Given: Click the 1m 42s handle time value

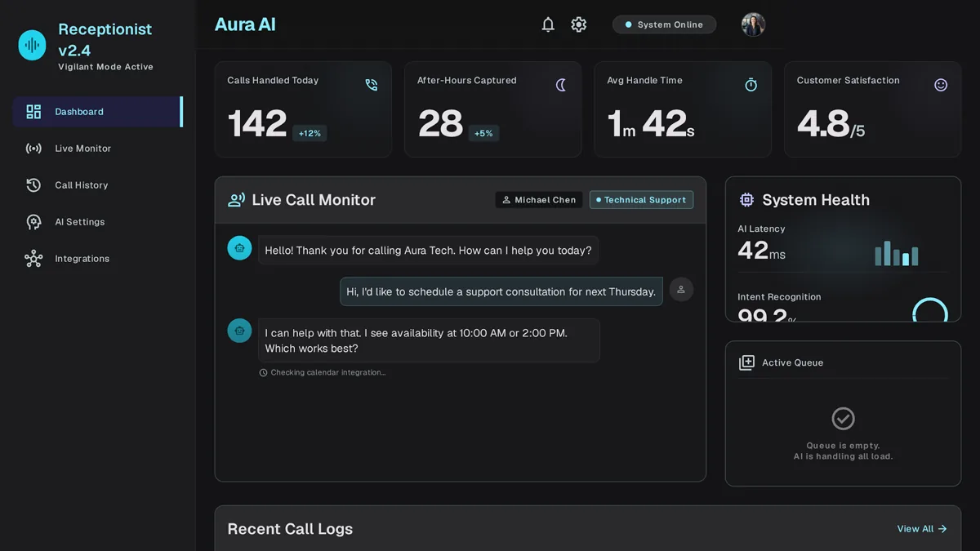Looking at the screenshot, I should click(x=651, y=124).
